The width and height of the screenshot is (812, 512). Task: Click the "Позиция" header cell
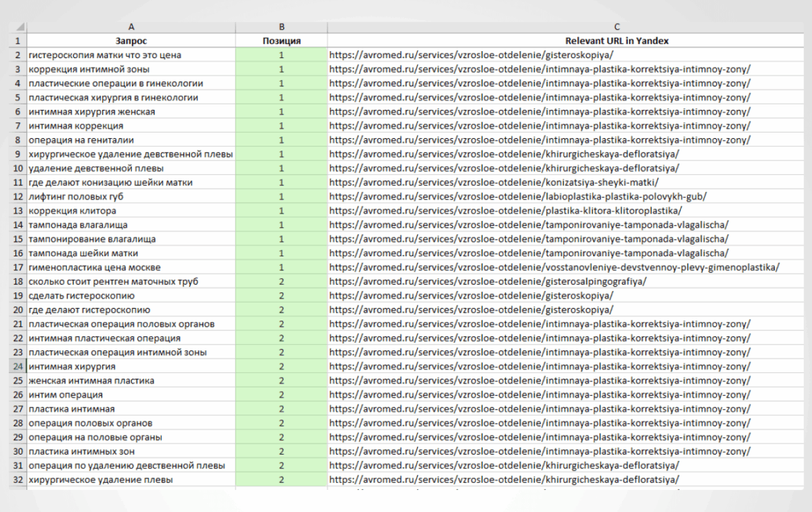pyautogui.click(x=281, y=41)
